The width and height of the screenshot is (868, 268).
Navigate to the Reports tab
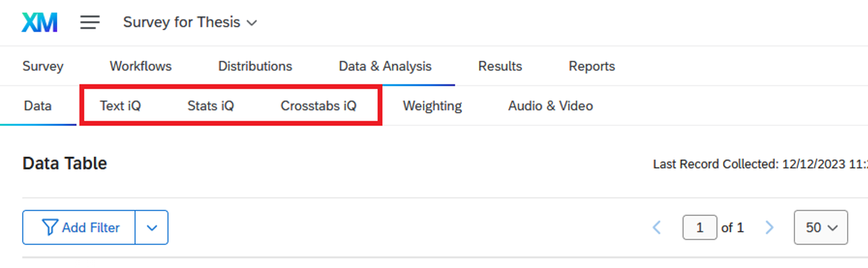591,66
